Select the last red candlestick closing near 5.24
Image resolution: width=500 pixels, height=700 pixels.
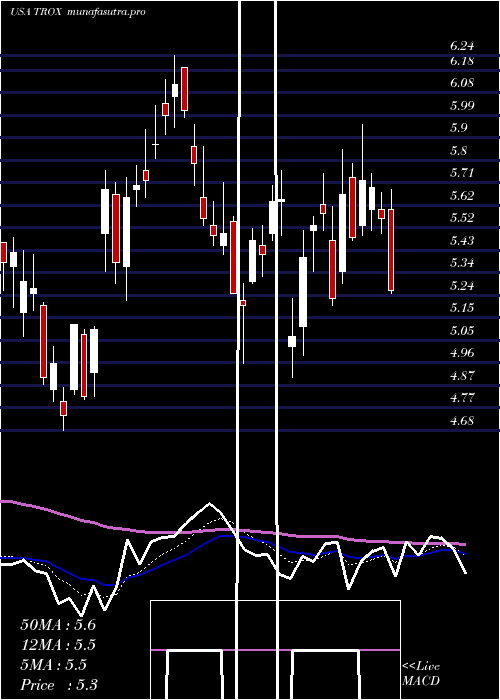(x=391, y=250)
